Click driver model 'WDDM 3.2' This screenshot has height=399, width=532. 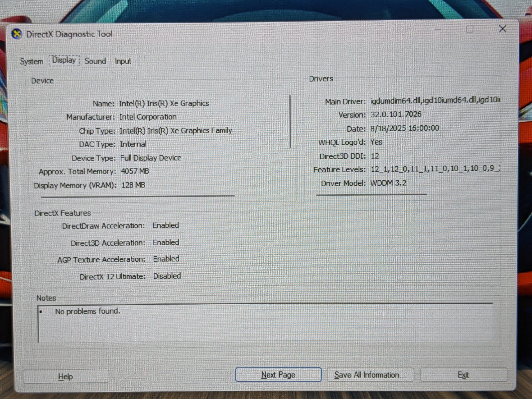(388, 183)
